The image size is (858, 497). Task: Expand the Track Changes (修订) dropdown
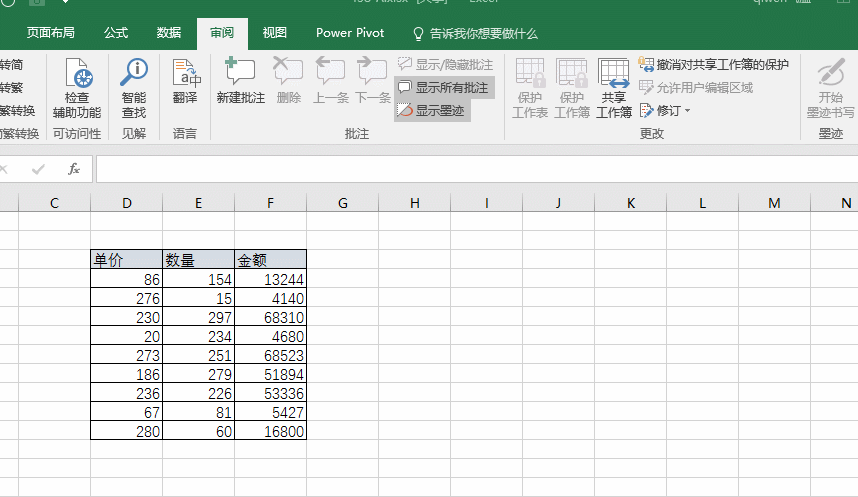[666, 110]
